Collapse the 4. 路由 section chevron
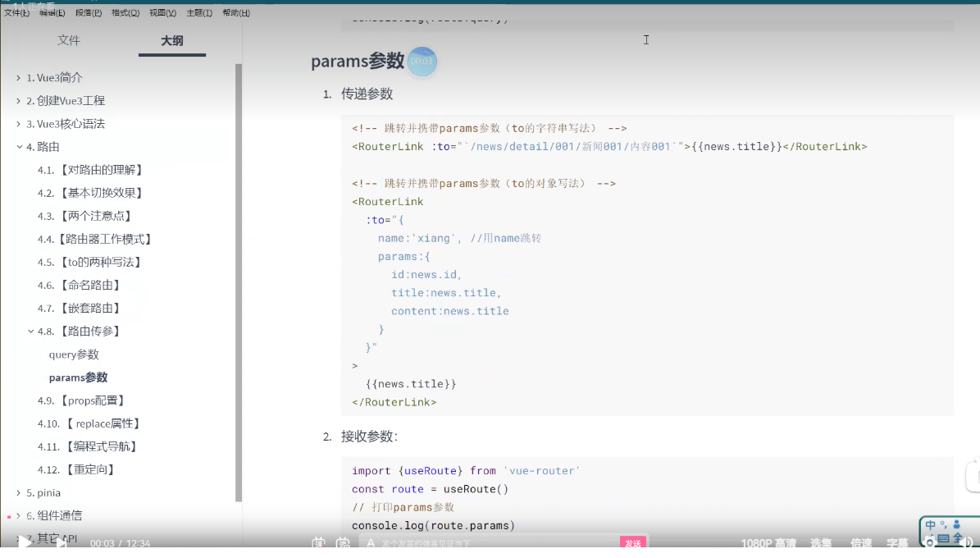Screen dimensions: 980x558 click(20, 147)
